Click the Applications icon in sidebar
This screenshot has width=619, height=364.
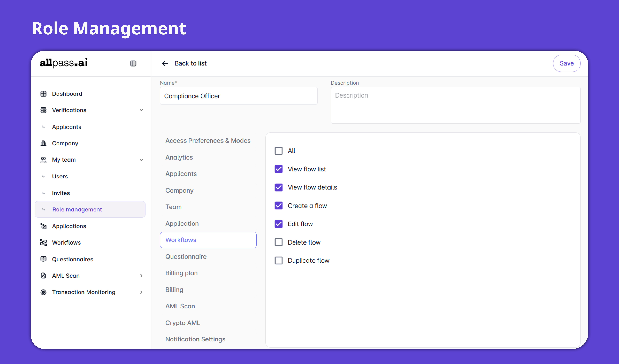pos(43,226)
